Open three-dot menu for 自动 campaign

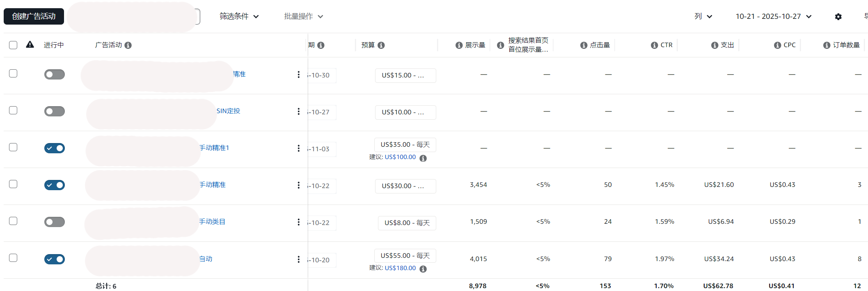pyautogui.click(x=298, y=259)
